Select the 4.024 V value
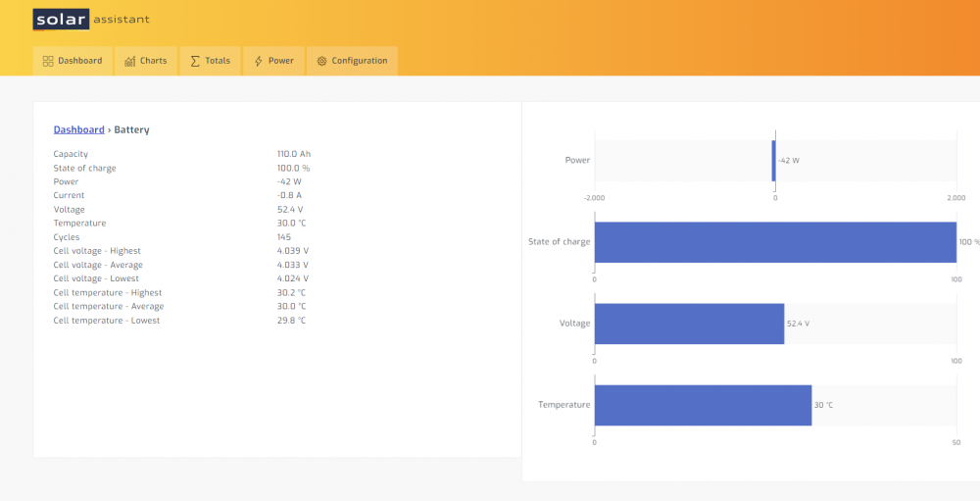Viewport: 980px width, 501px height. coord(292,279)
